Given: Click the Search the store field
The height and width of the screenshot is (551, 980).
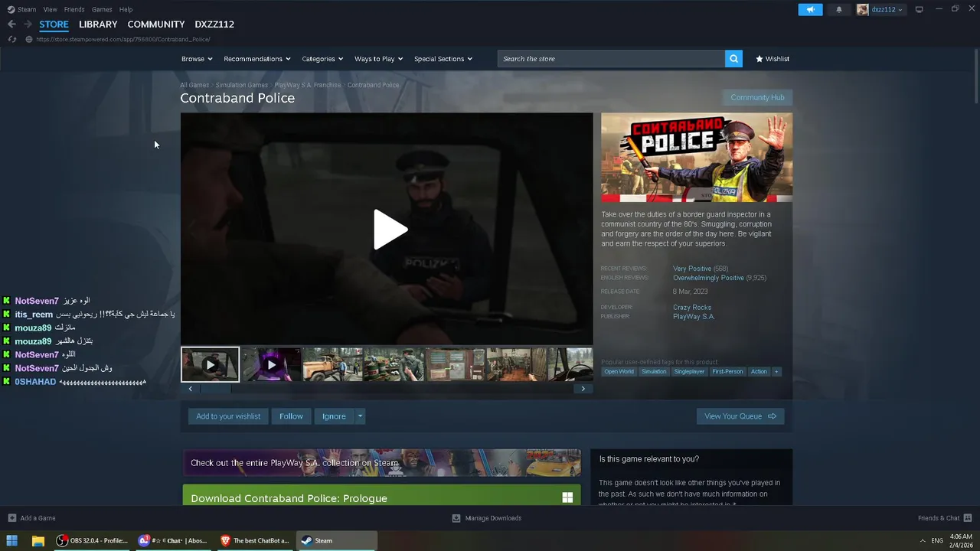Looking at the screenshot, I should coord(611,59).
